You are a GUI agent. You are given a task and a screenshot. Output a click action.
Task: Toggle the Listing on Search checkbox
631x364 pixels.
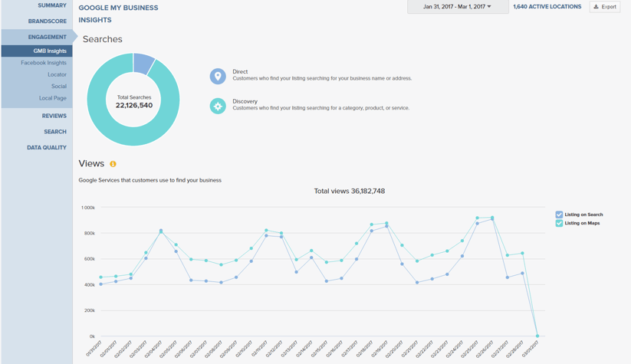pyautogui.click(x=559, y=215)
